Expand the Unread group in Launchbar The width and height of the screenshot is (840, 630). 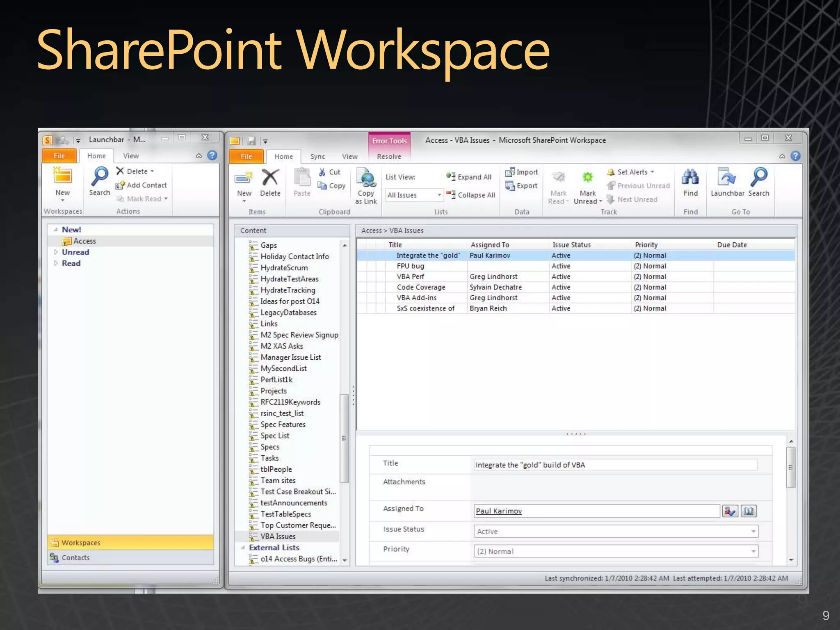(56, 252)
